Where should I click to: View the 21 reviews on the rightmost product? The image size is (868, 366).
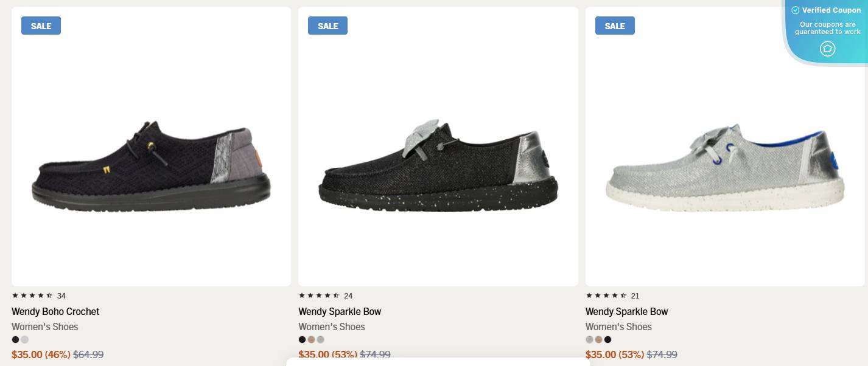[x=635, y=295]
